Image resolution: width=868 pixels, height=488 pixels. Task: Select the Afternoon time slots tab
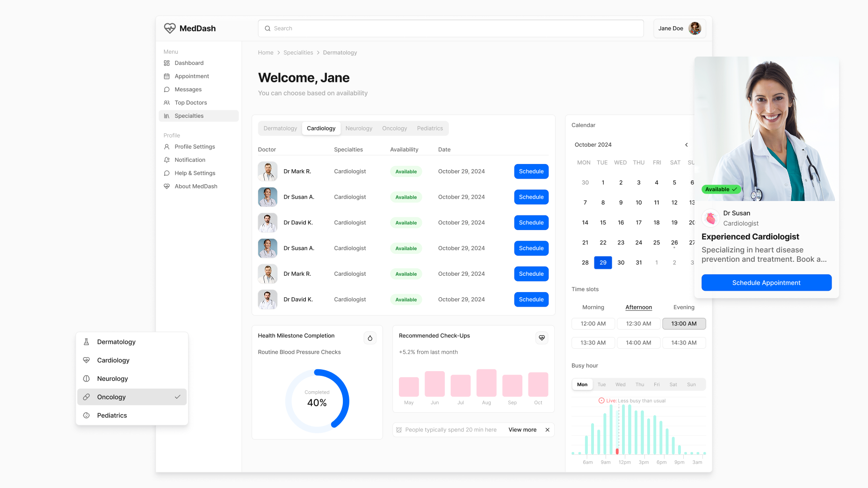(x=638, y=307)
